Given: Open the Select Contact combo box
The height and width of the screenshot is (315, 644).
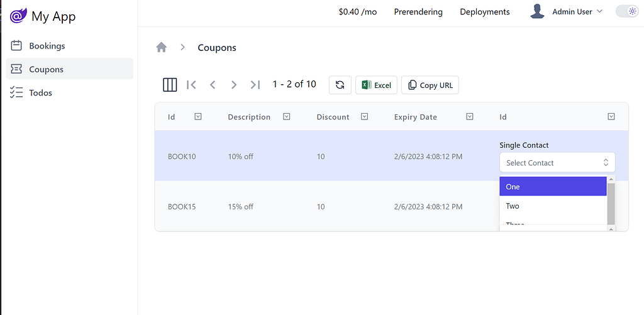Looking at the screenshot, I should (x=557, y=162).
